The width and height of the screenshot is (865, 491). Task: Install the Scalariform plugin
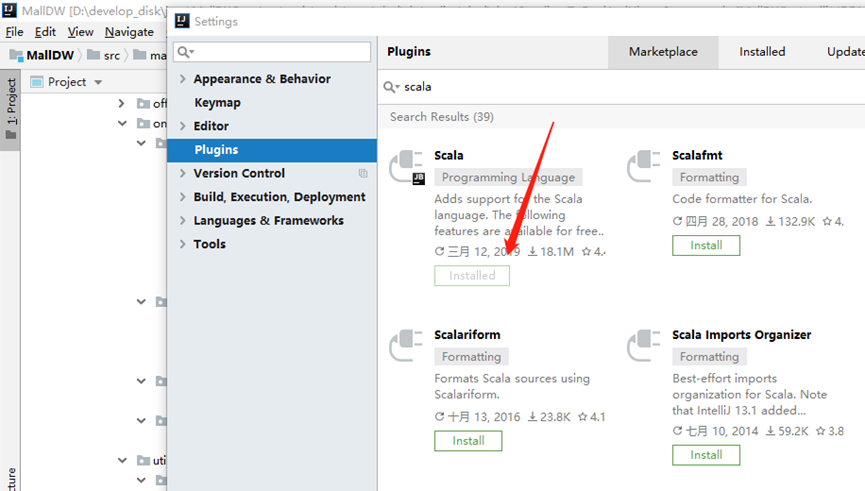(468, 441)
